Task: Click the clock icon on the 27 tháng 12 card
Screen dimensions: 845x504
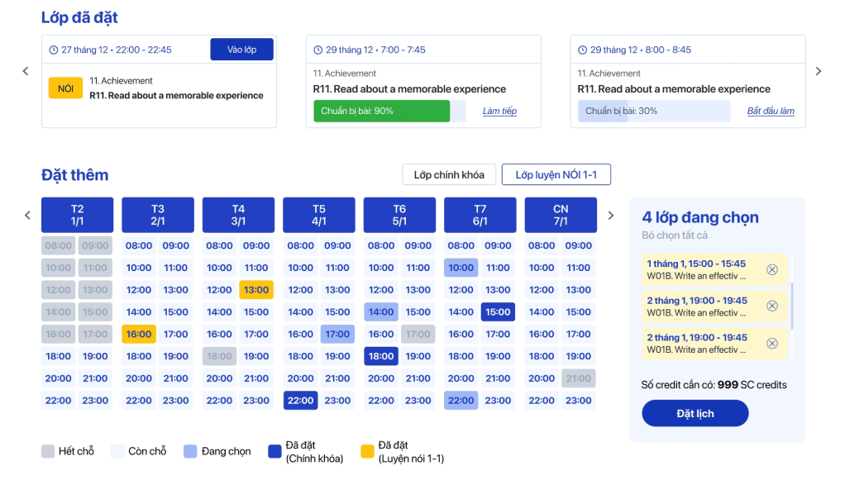Action: pos(54,50)
